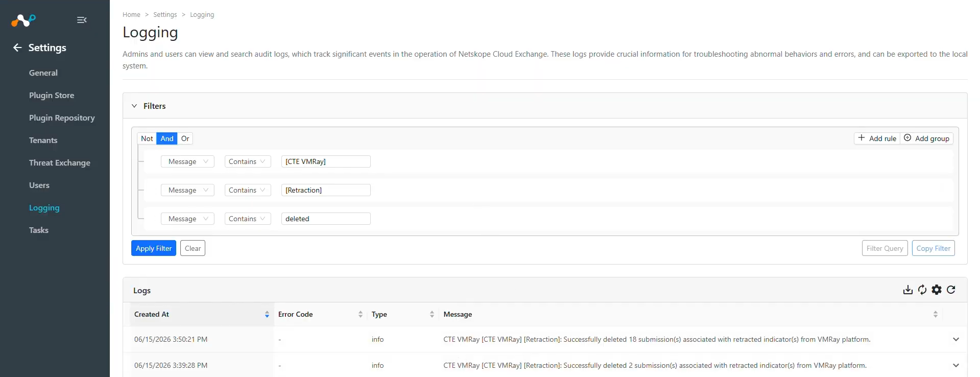The height and width of the screenshot is (377, 980).
Task: Click the "info" type in the 3:39:28 PM row
Action: tap(377, 365)
